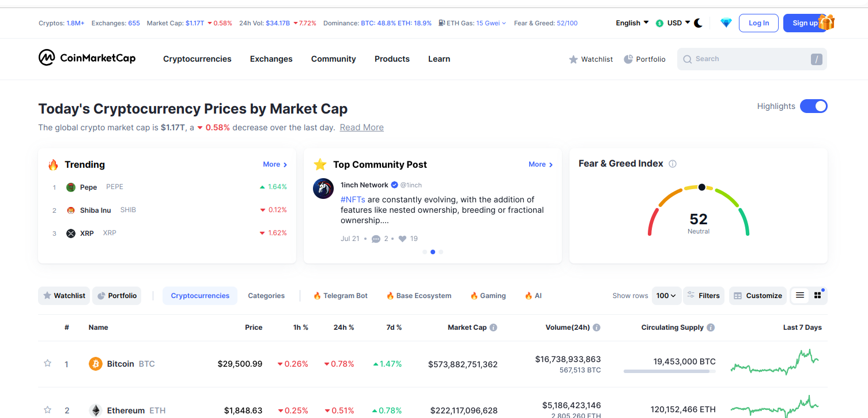Click the CoinMarketCap logo
868x418 pixels.
coord(87,58)
